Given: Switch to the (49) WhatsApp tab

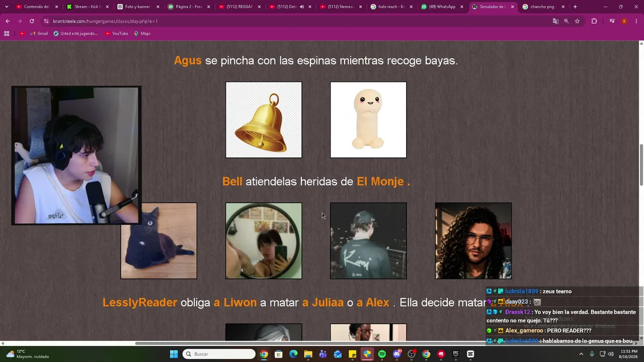Looking at the screenshot, I should pos(442,7).
